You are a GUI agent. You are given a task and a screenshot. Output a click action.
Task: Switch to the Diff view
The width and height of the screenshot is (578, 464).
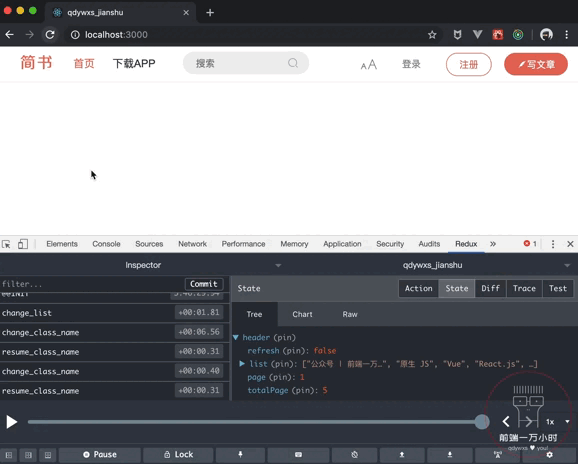pyautogui.click(x=490, y=289)
